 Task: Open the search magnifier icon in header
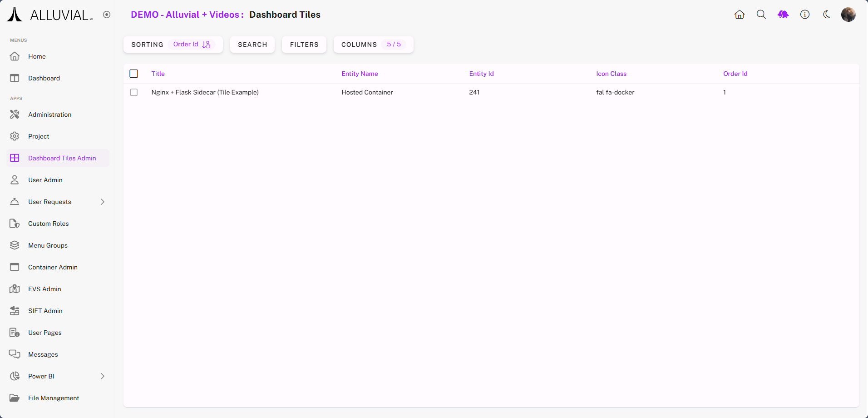pos(761,15)
